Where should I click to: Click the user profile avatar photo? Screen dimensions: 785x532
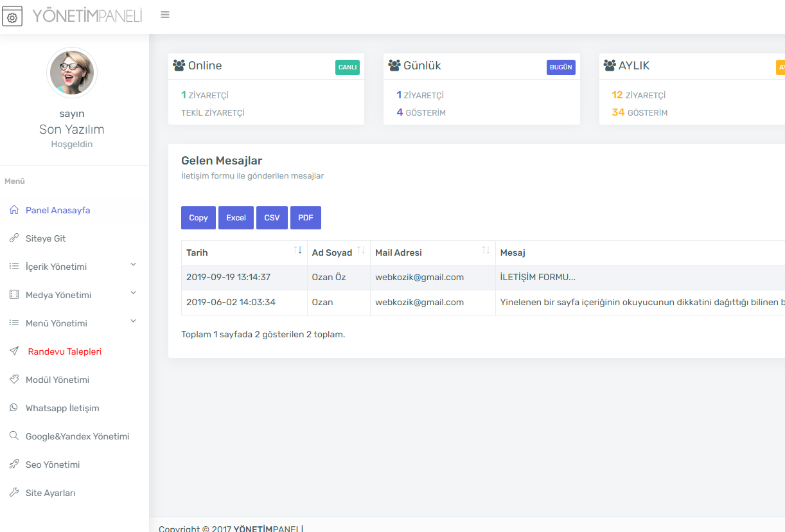pyautogui.click(x=72, y=73)
